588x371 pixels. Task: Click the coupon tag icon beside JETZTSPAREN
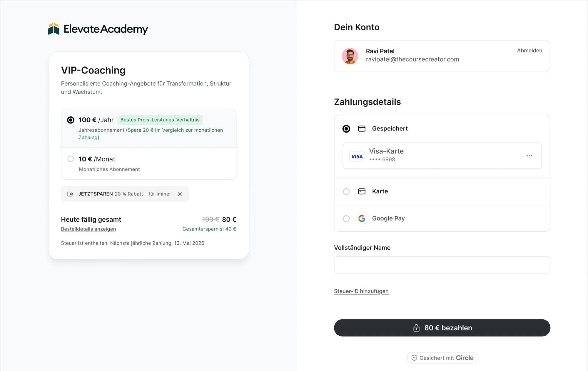pos(70,194)
